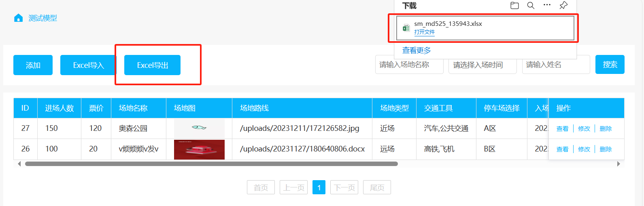Click the Excel导入 button
The image size is (644, 206).
point(88,65)
